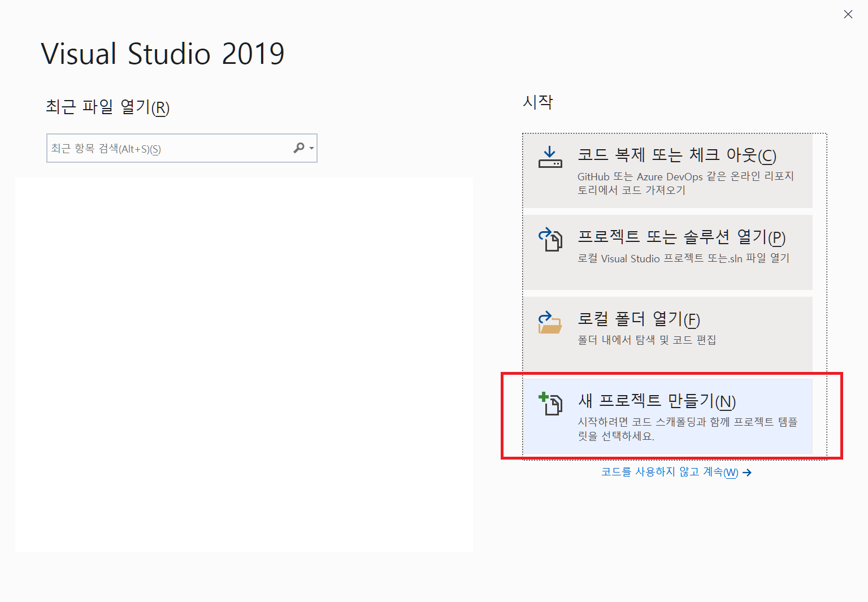
Task: Click the open project or solution icon
Action: [550, 240]
